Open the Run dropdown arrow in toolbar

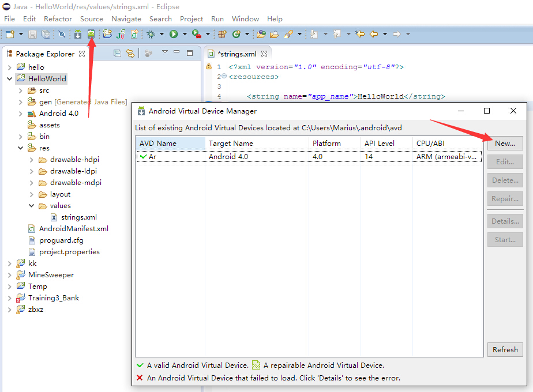coord(185,35)
